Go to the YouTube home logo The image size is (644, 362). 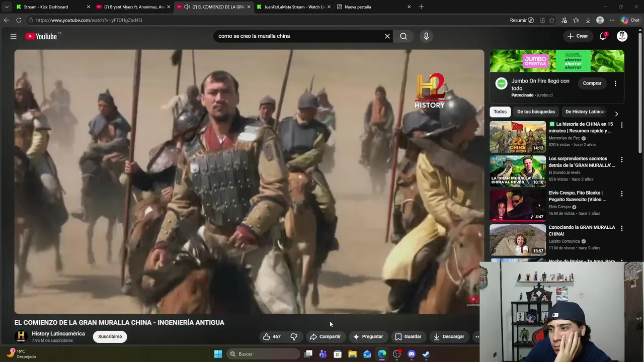(x=42, y=36)
